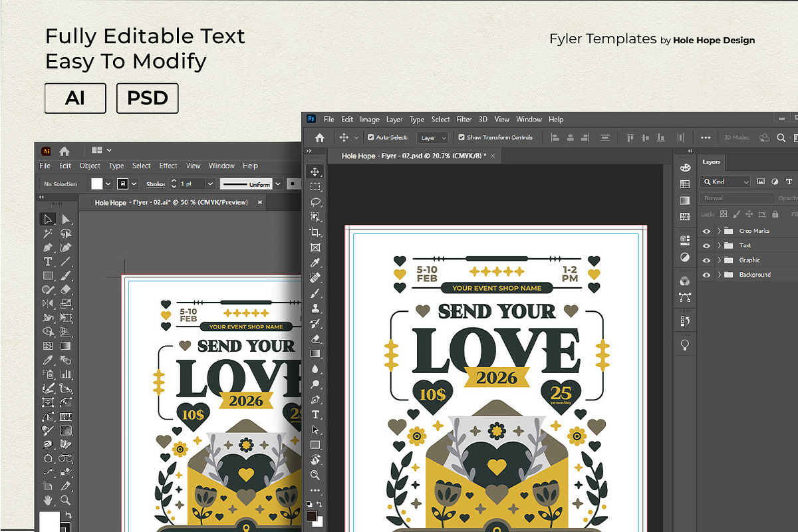Select the Direct Selection tool in Illustrator
798x532 pixels.
[x=66, y=219]
